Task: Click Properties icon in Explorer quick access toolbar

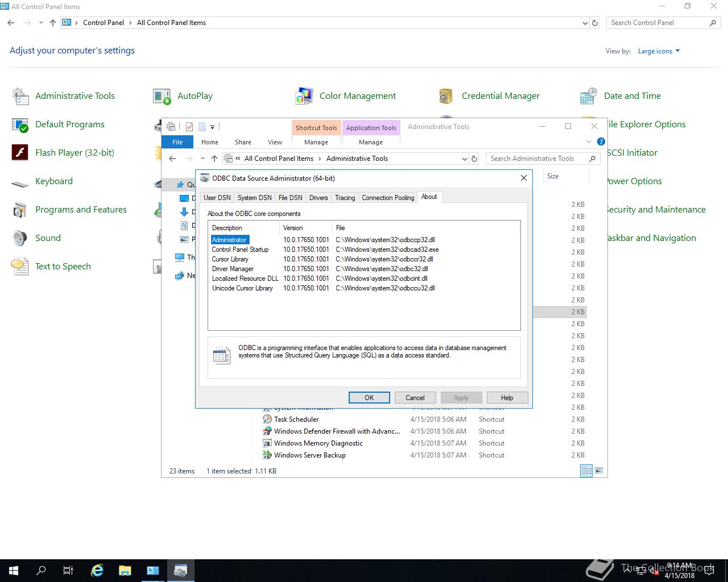Action: (x=189, y=127)
